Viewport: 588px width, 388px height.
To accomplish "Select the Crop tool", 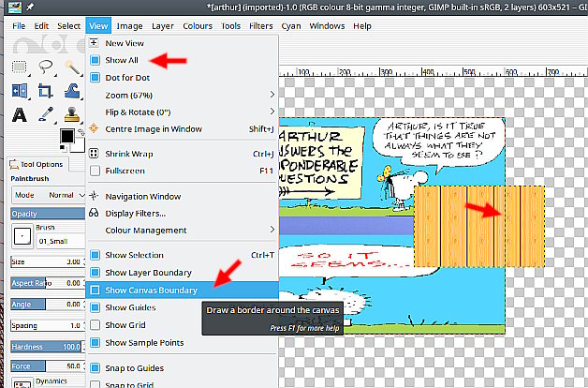I will [x=45, y=91].
